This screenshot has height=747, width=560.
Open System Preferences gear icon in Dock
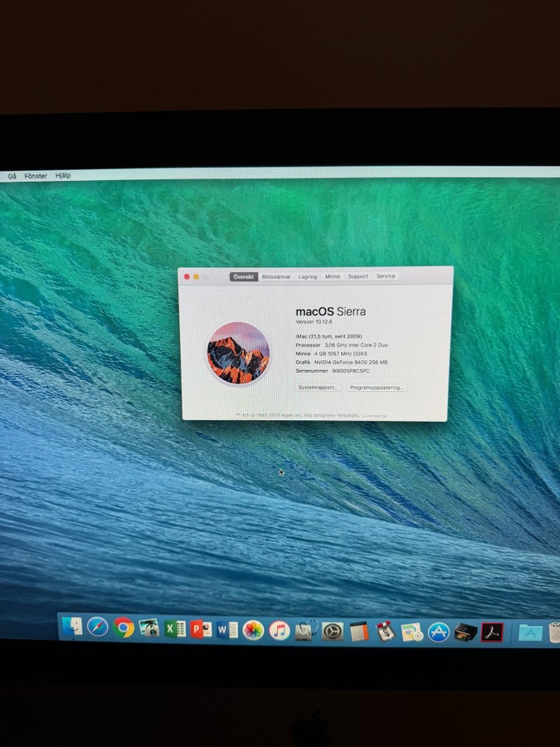(332, 632)
